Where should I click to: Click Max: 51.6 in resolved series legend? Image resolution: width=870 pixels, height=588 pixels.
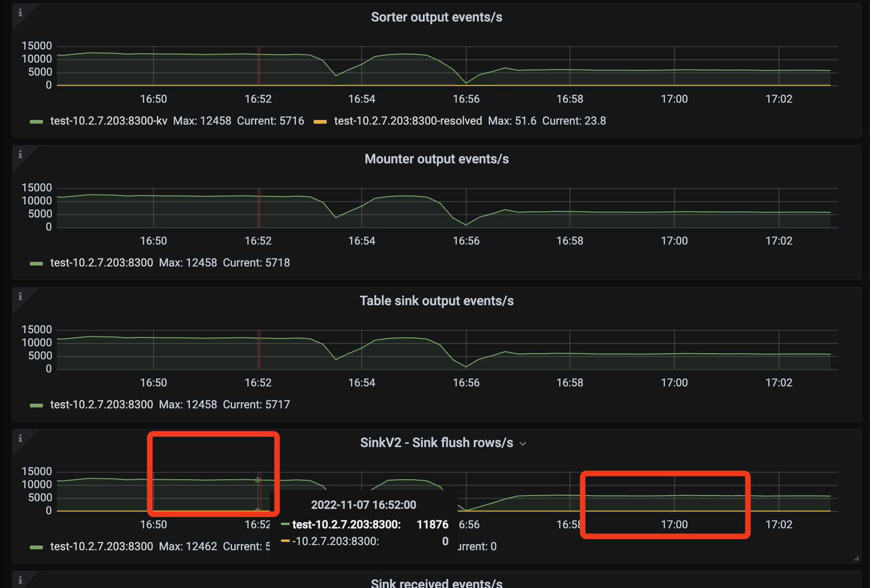(512, 121)
